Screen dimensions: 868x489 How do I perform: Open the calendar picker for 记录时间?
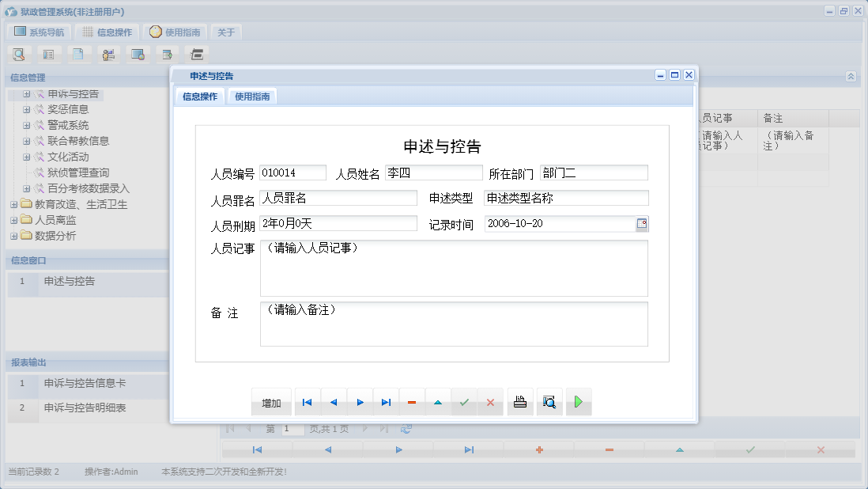click(x=643, y=224)
